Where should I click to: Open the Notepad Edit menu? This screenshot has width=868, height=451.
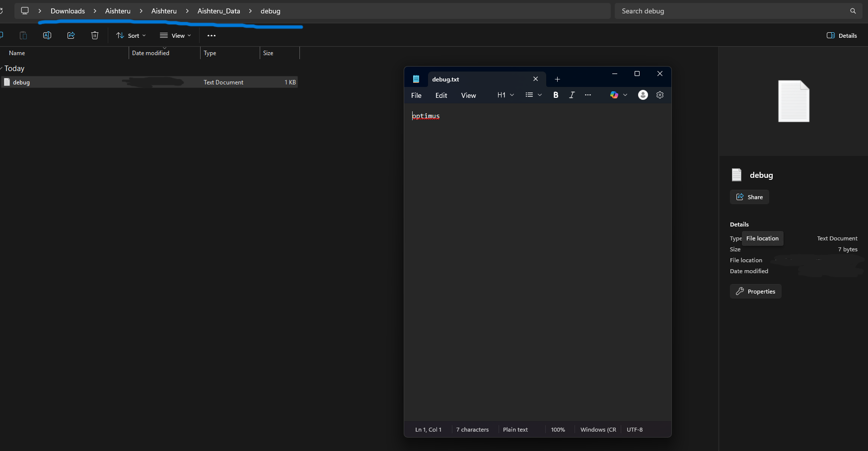coord(441,95)
